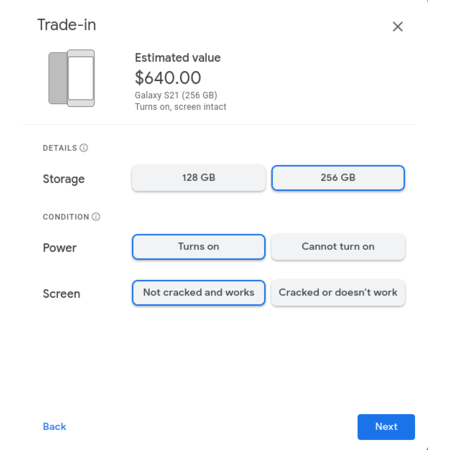The width and height of the screenshot is (450, 450).
Task: Choose the Cannot turn on power option
Action: click(338, 247)
